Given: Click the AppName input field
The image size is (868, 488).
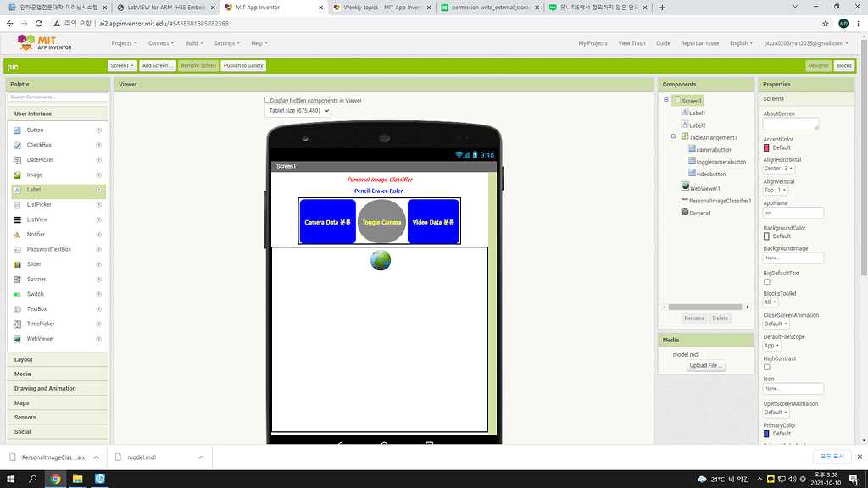Looking at the screenshot, I should pos(793,212).
